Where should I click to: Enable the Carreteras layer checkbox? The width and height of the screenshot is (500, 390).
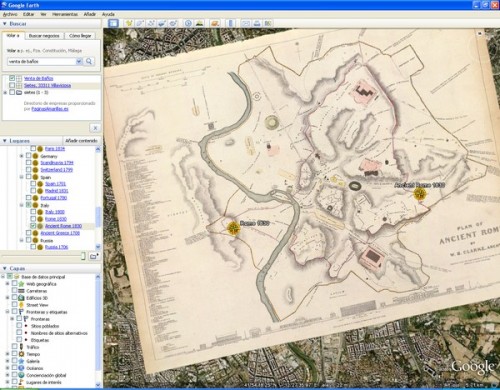[14, 291]
